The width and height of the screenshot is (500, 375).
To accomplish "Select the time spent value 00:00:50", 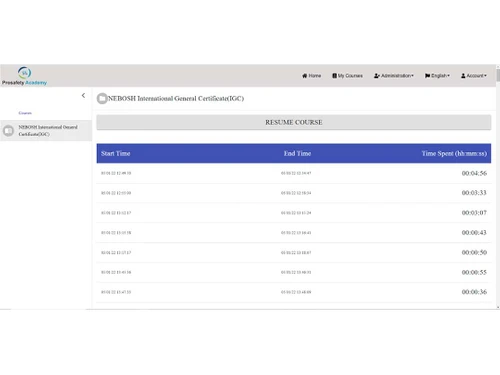I will coord(474,252).
